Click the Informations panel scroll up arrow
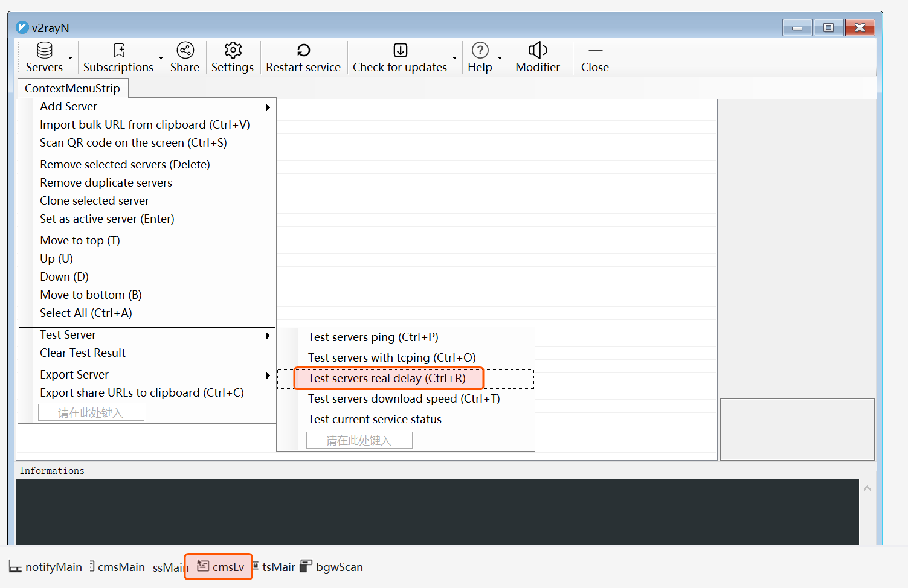Image resolution: width=908 pixels, height=588 pixels. click(x=867, y=488)
